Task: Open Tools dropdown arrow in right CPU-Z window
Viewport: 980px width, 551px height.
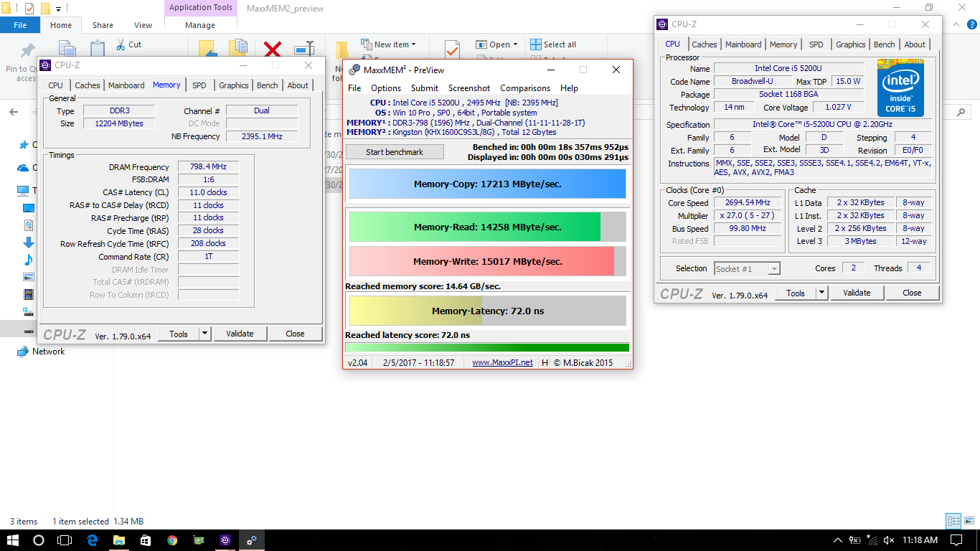Action: [x=822, y=293]
